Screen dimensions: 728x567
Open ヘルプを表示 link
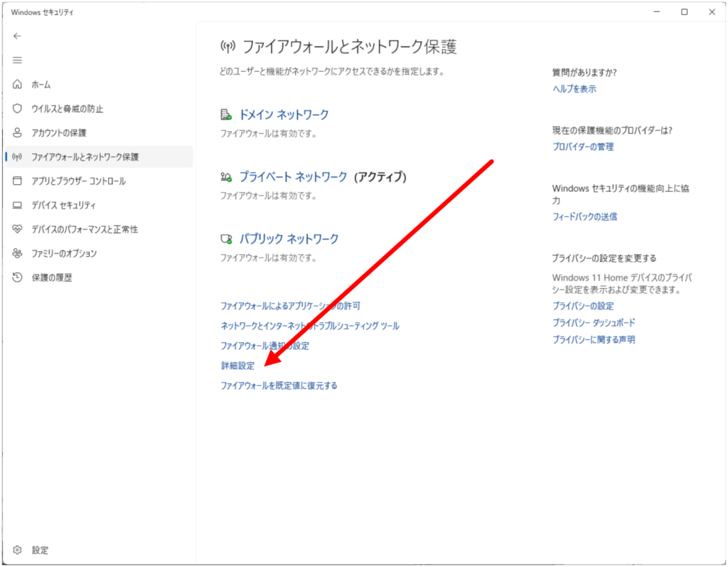(x=574, y=89)
